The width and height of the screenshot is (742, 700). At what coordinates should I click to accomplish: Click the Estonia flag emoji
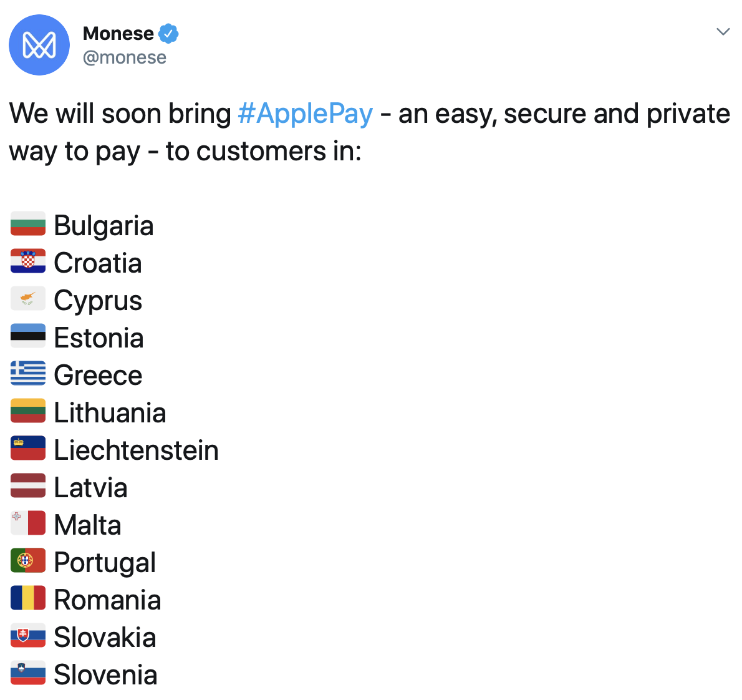[28, 336]
